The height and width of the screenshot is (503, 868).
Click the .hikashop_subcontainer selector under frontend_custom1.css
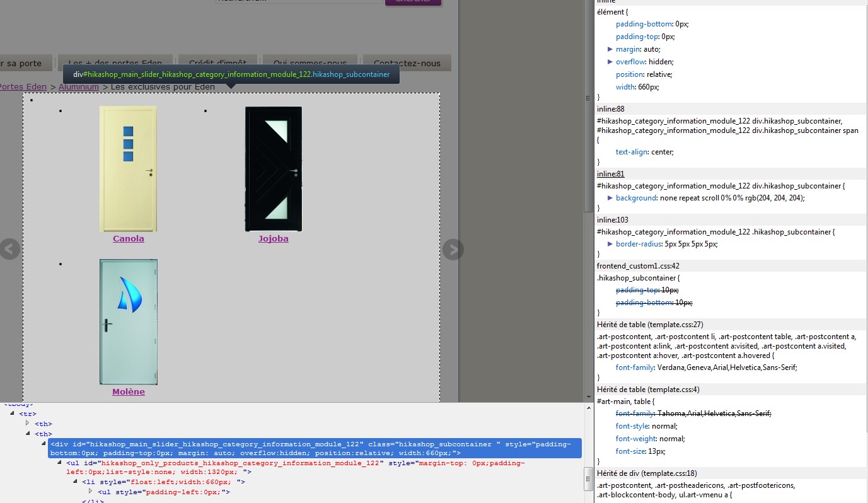coord(635,278)
